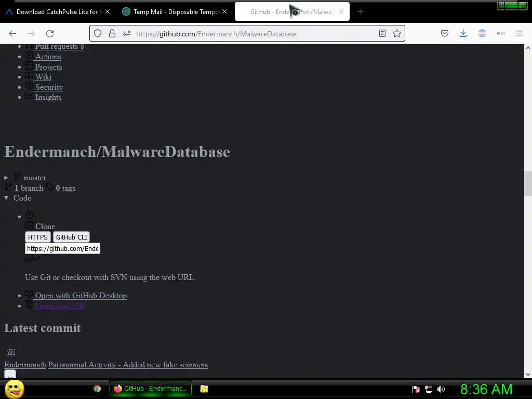Launch Chrome from the taskbar
Viewport: 532px width, 399px height.
point(97,389)
